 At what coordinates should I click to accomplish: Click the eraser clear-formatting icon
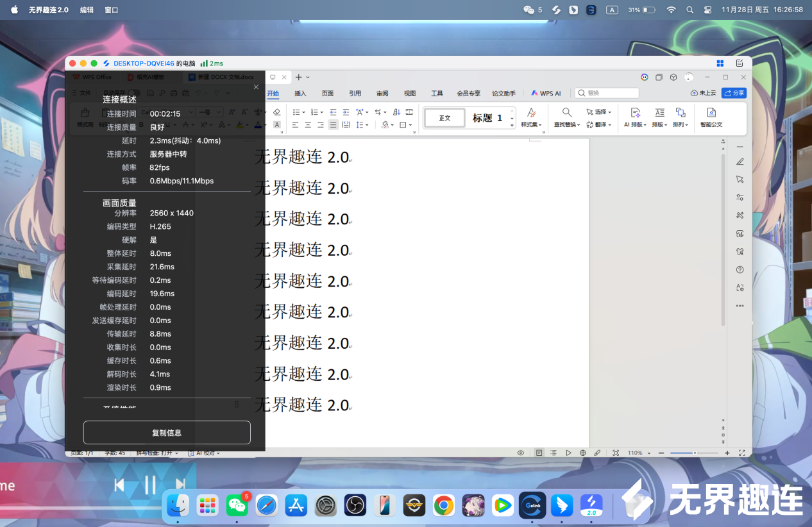pos(276,112)
